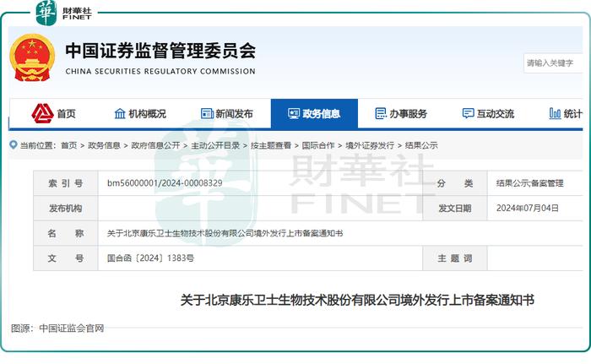591x364 pixels.
Task: Click the 中国证券监督管理委员会 site title
Action: pos(160,51)
